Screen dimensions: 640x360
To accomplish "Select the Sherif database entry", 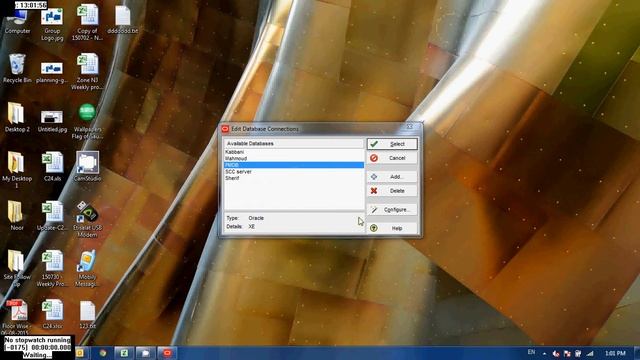I will coord(293,178).
